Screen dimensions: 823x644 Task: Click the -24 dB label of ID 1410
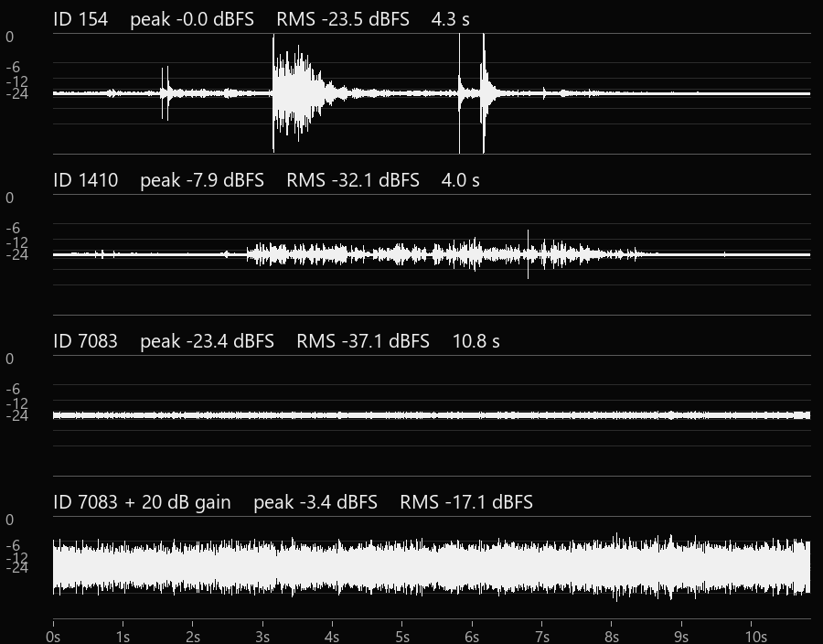tap(16, 255)
